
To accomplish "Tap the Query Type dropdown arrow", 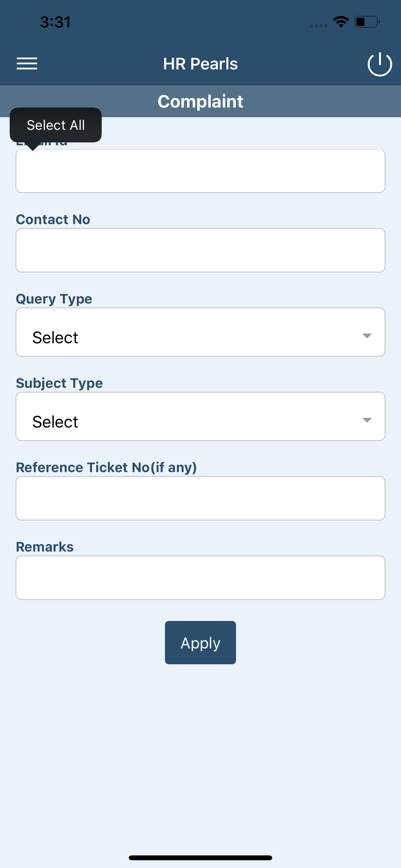I will click(367, 335).
